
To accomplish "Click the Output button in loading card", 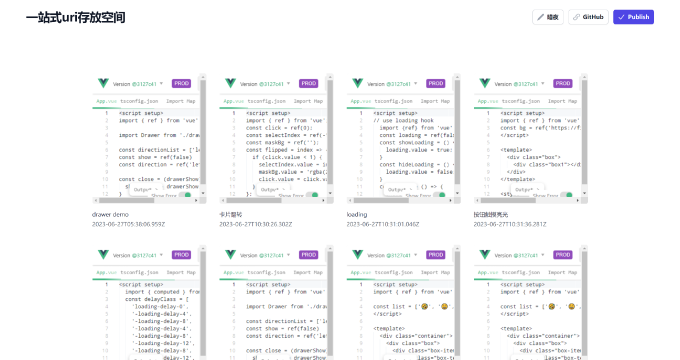I will click(400, 190).
